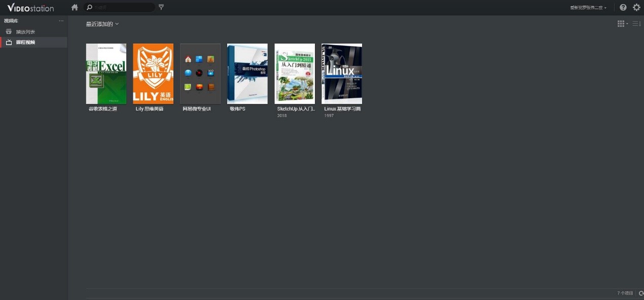This screenshot has height=300, width=644.
Task: Open the Excel 谷歌表格之道 cover thumbnail
Action: (x=106, y=73)
